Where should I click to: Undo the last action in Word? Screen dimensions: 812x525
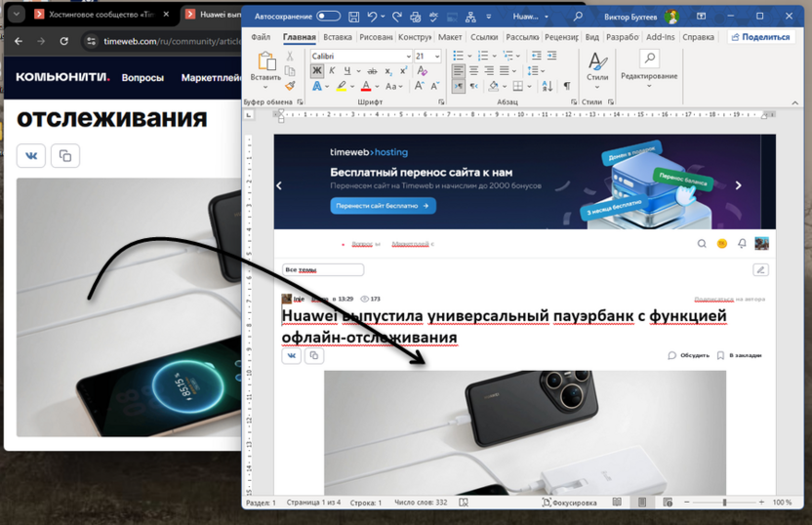pyautogui.click(x=372, y=17)
